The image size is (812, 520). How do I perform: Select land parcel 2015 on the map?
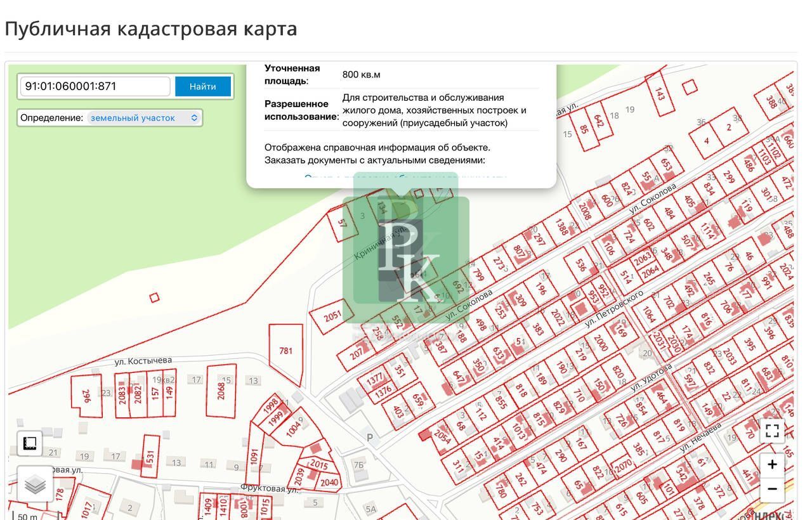318,465
